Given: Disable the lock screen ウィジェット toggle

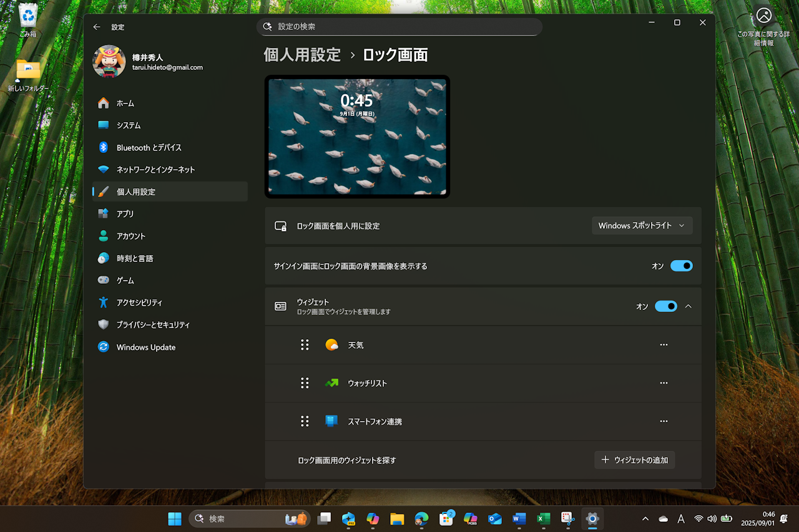Looking at the screenshot, I should tap(666, 306).
